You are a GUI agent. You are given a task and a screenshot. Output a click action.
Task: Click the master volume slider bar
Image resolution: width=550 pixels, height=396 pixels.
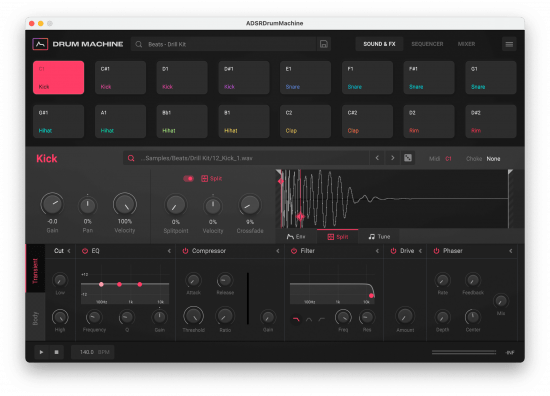464,352
